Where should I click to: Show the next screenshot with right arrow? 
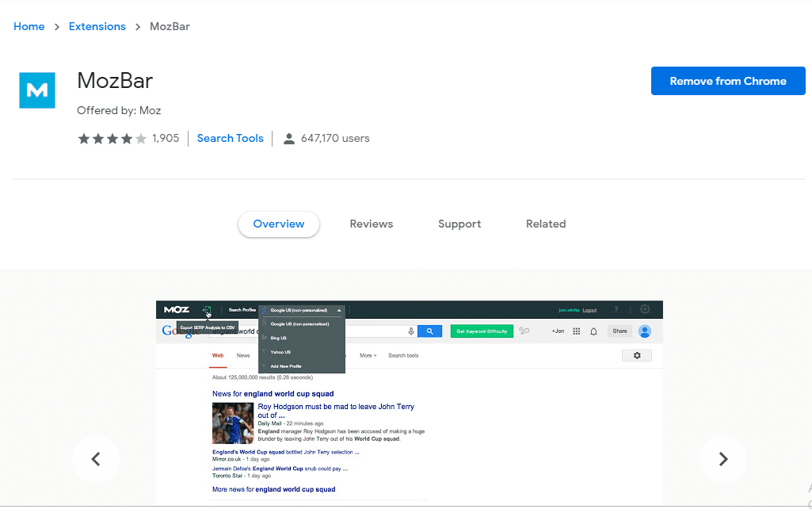point(723,459)
